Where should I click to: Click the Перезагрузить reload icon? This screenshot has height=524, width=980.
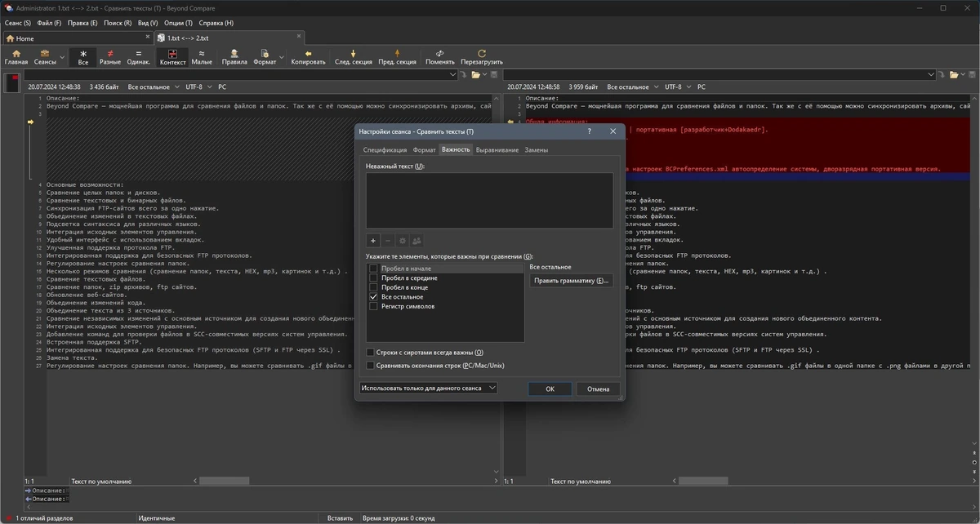pos(482,57)
